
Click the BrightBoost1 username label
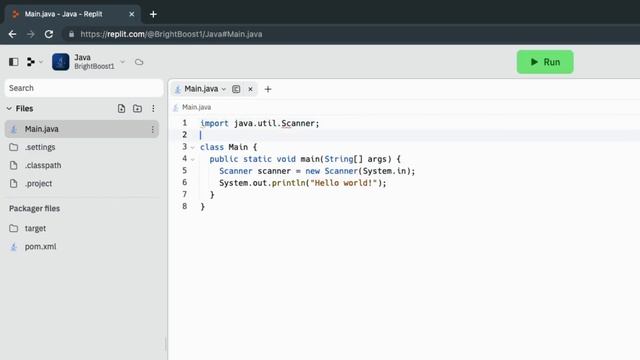[x=94, y=67]
